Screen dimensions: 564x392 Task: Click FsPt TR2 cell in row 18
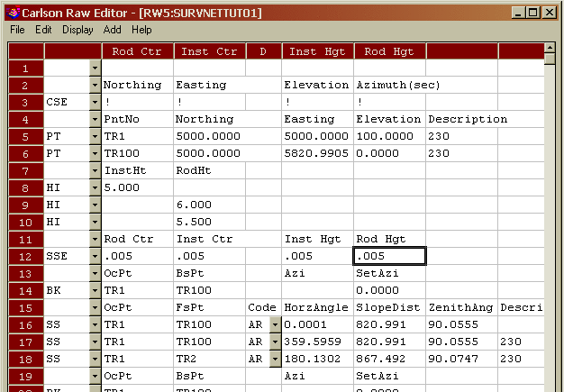coord(209,359)
